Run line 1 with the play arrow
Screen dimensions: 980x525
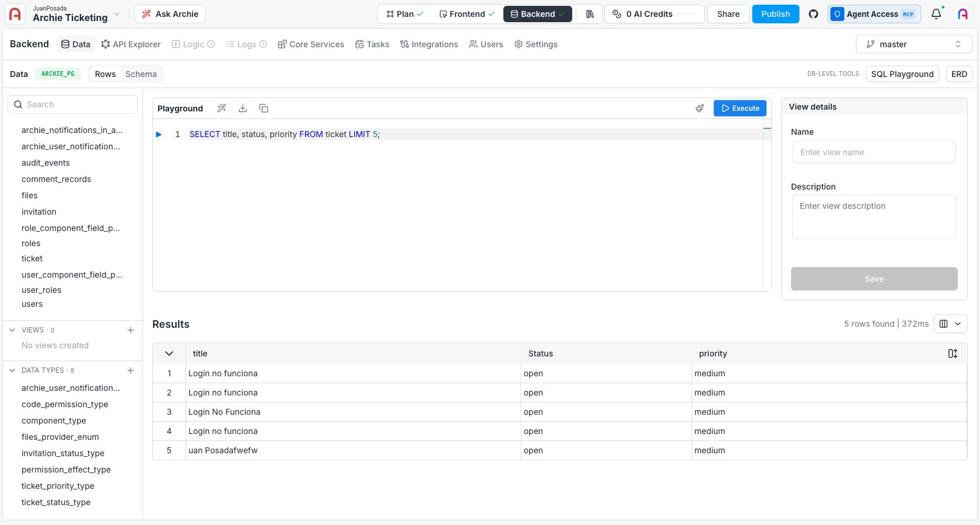(159, 134)
